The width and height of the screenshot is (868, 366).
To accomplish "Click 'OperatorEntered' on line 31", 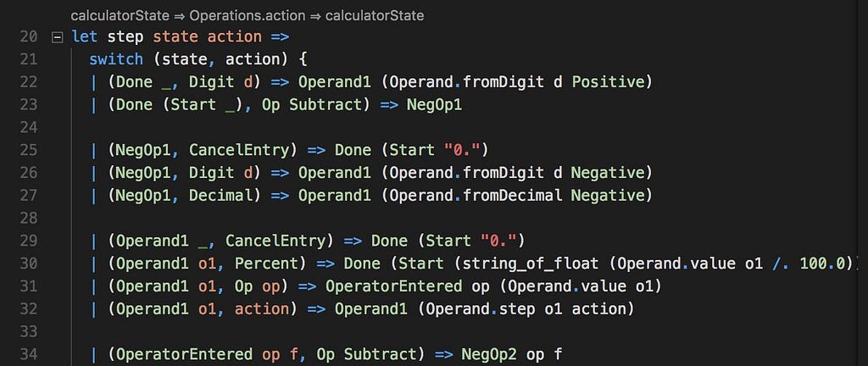I will [393, 286].
